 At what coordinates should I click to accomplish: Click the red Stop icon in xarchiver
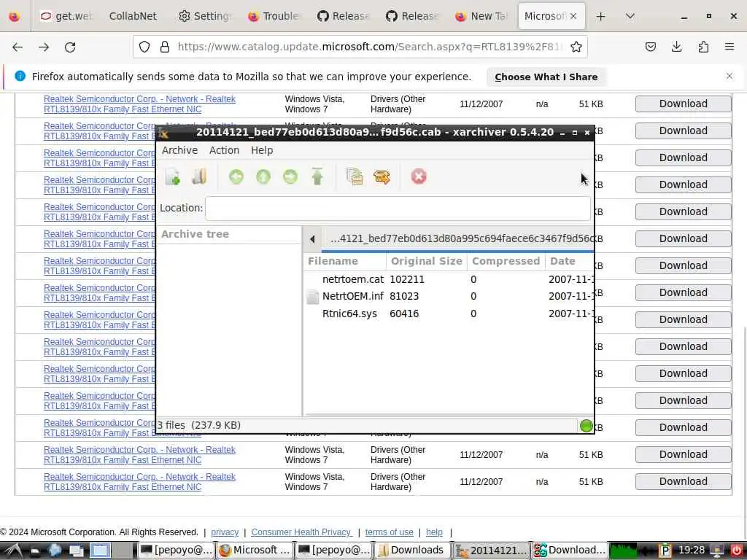click(418, 176)
